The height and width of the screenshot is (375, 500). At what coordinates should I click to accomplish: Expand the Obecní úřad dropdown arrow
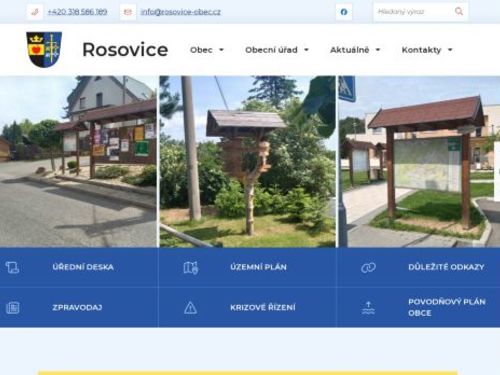coord(306,50)
